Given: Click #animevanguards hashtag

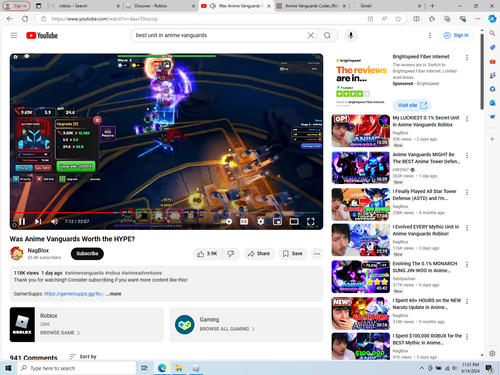Looking at the screenshot, I should (84, 273).
